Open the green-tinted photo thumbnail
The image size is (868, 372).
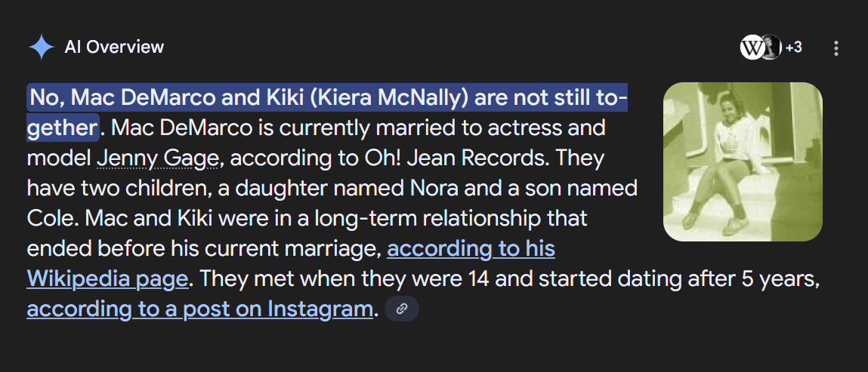click(x=742, y=161)
